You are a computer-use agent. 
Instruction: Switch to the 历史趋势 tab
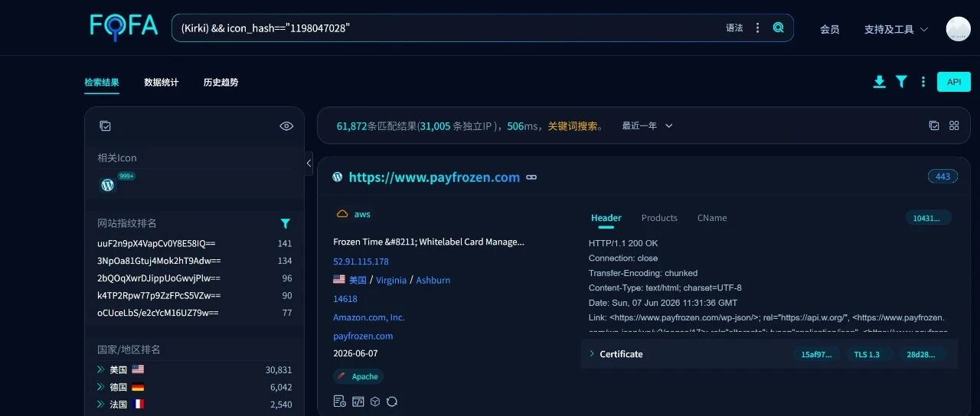click(x=220, y=83)
